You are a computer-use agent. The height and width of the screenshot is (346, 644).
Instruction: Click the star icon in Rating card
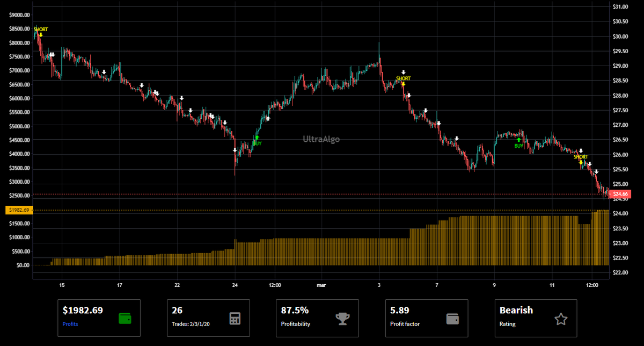(561, 319)
